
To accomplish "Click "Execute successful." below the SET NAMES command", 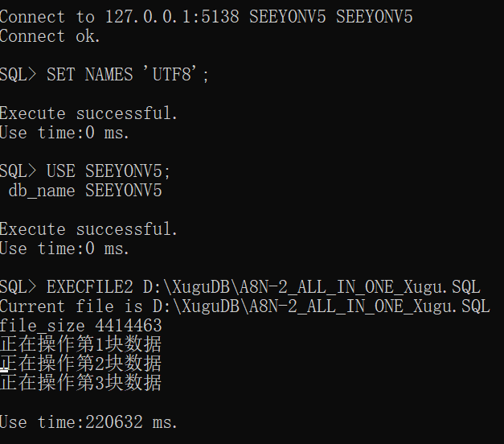I will (88, 113).
